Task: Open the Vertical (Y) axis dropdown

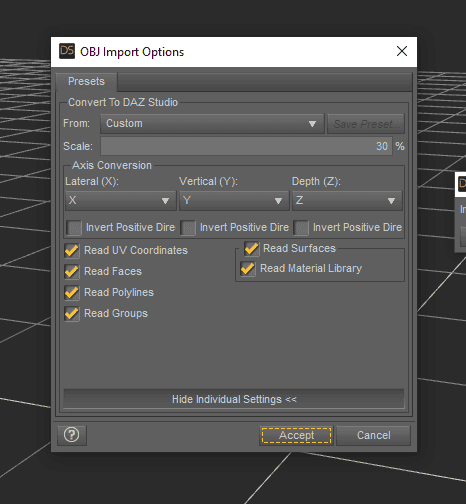Action: tap(234, 200)
